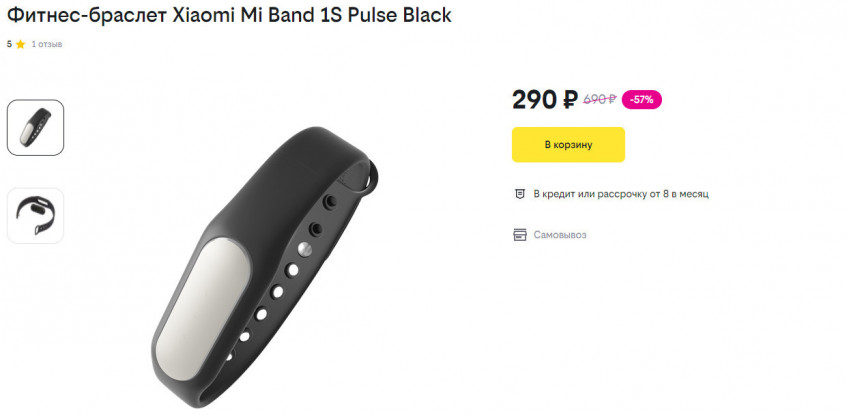Click the от 8 в месяц installment text
Viewport: 847px width, 415px height.
[x=677, y=194]
